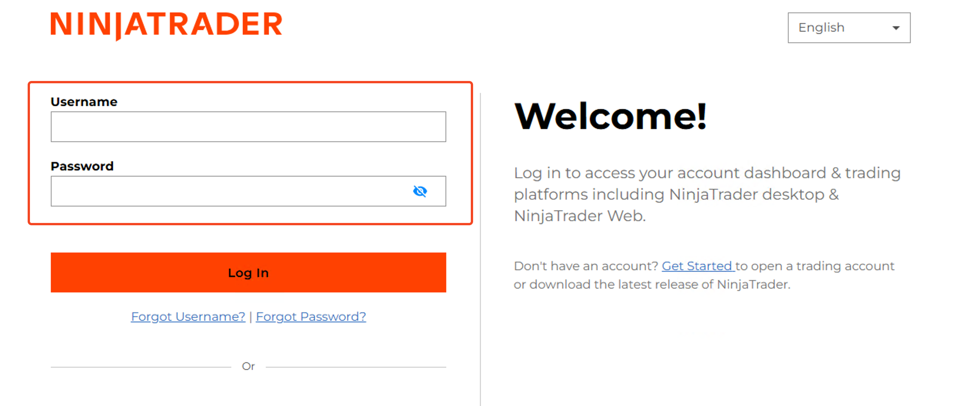Follow the Get Started link
The image size is (980, 406).
[697, 266]
